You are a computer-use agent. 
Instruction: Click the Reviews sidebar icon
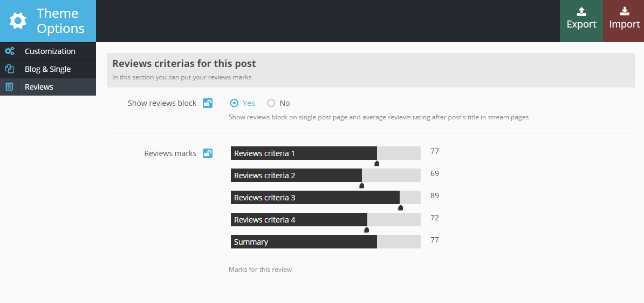9,87
